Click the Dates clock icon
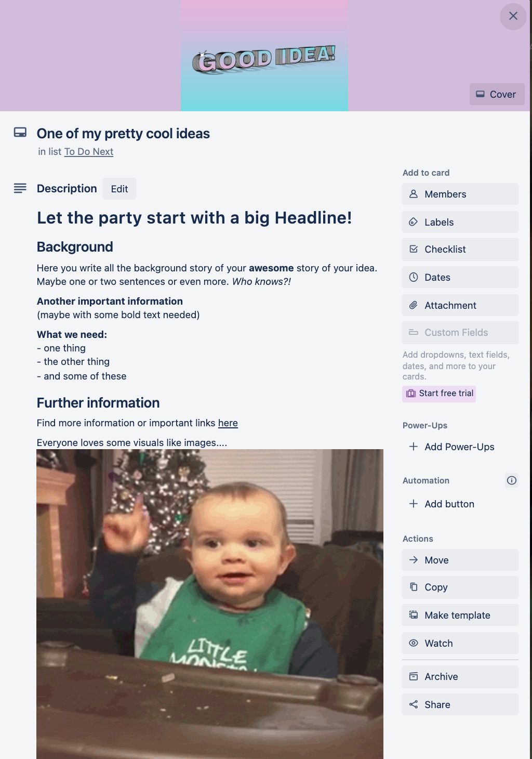 coord(414,277)
